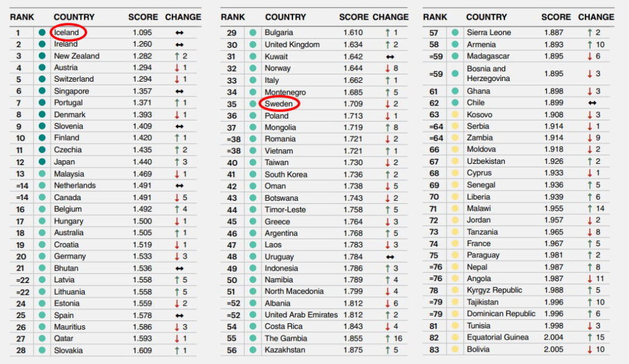Click the red down arrow in Angola's row
The width and height of the screenshot is (629, 364).
click(x=589, y=279)
